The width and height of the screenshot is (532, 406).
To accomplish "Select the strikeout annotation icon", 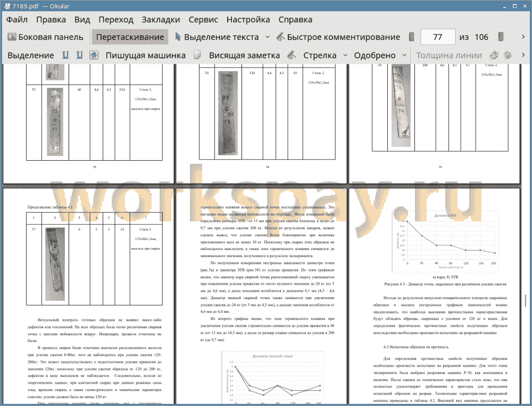I will coord(94,55).
